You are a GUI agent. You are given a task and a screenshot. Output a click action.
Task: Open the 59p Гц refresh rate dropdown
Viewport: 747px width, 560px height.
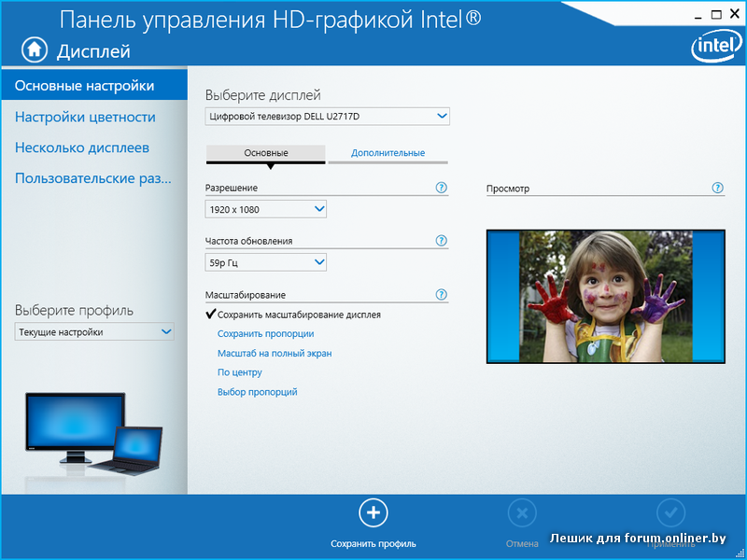(x=266, y=262)
